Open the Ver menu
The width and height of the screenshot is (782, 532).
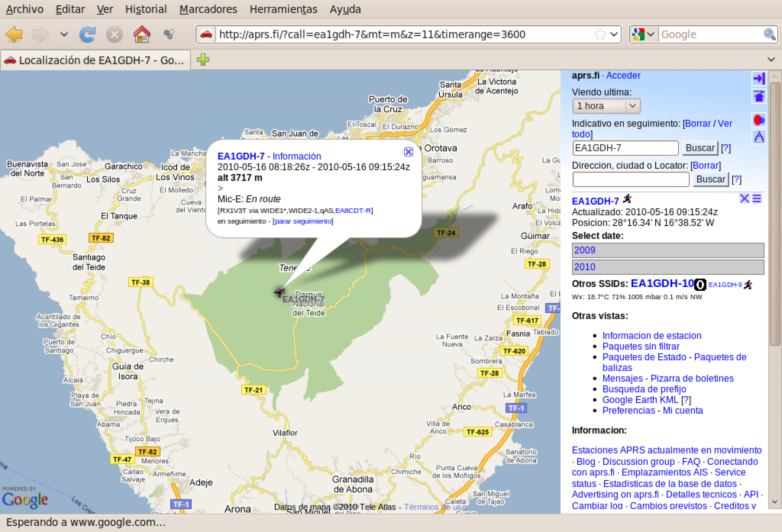pos(105,9)
